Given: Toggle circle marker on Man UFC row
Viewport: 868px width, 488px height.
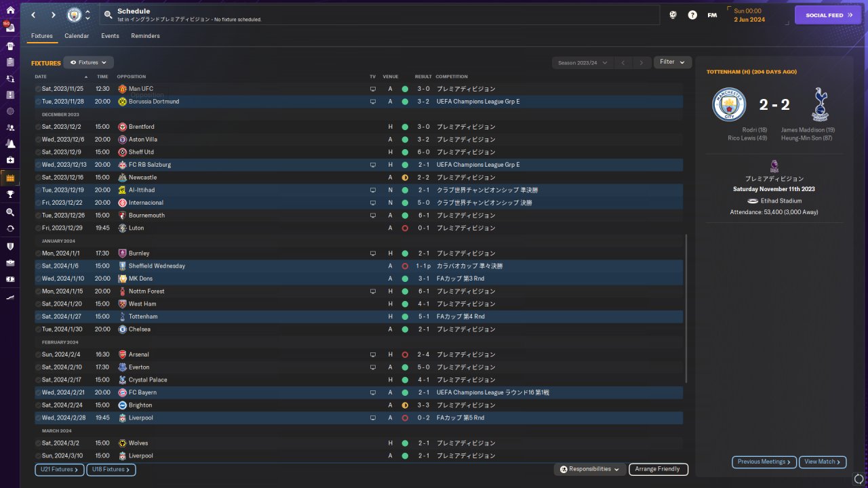Looking at the screenshot, I should [x=38, y=89].
